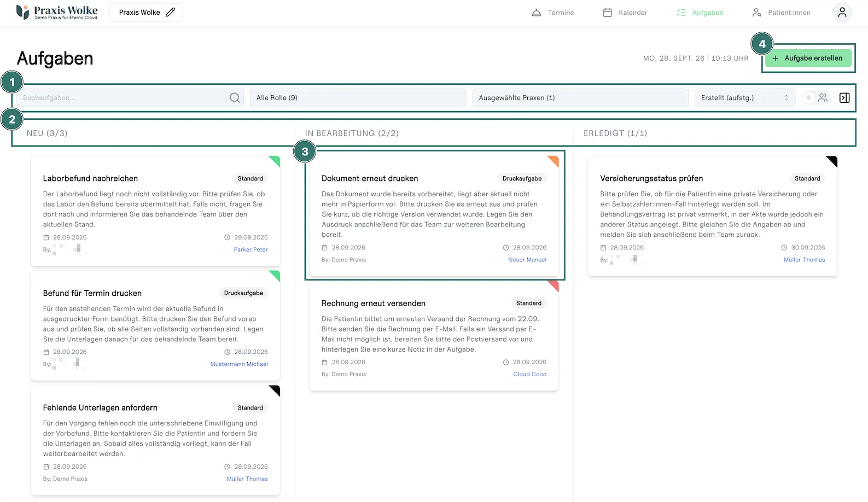
Task: Open the Ausgewählte Praxen (1) dropdown
Action: tap(580, 98)
